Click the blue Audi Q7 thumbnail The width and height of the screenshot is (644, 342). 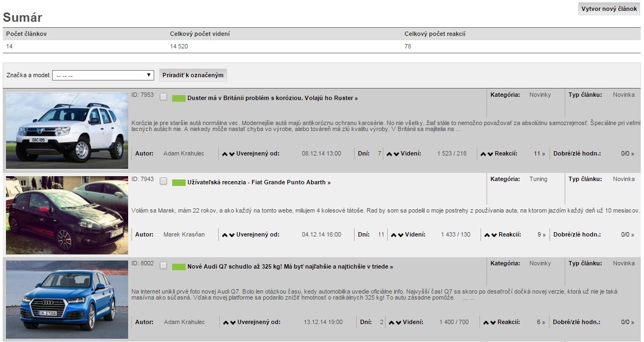pyautogui.click(x=67, y=300)
